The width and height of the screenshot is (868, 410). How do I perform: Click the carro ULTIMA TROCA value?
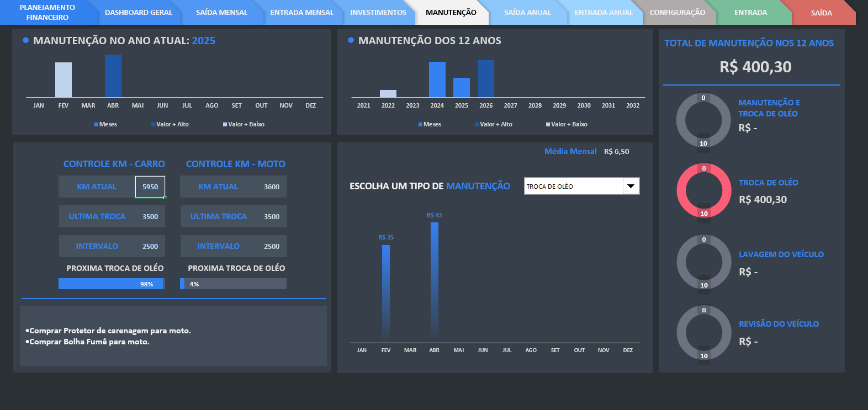pyautogui.click(x=150, y=216)
